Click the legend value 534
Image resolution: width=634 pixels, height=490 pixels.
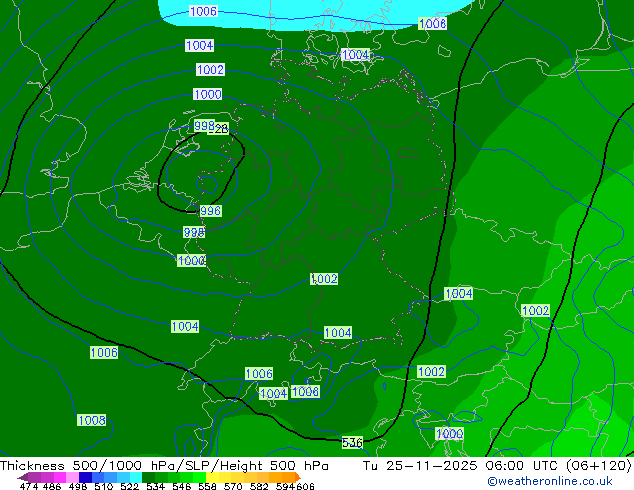point(155,486)
